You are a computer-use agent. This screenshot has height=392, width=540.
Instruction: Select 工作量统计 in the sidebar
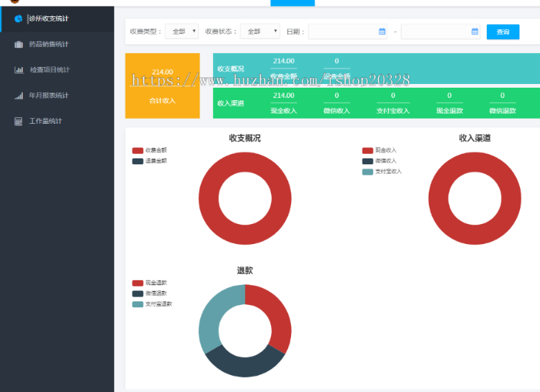click(57, 121)
